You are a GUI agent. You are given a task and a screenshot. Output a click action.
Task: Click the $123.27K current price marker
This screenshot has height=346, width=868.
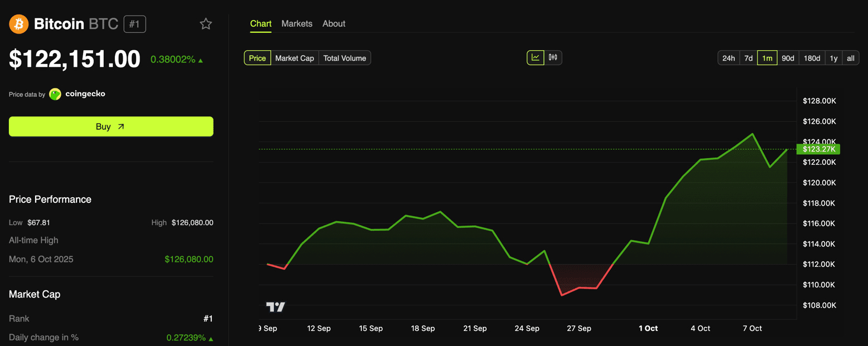pyautogui.click(x=818, y=149)
